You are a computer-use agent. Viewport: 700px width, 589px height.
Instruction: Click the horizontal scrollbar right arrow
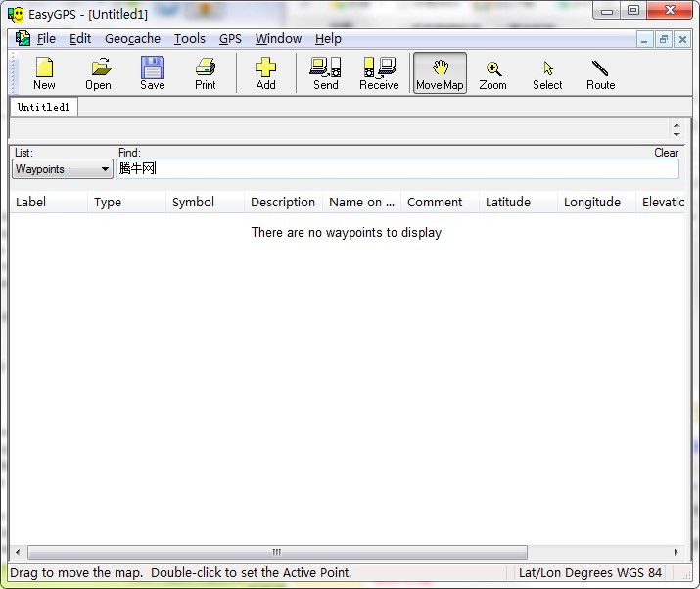(676, 553)
